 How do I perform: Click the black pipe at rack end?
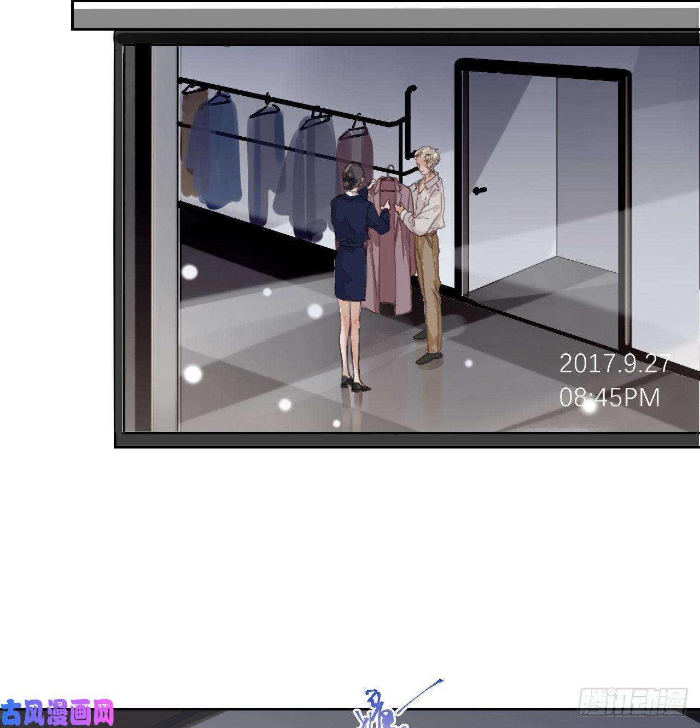pos(407,126)
